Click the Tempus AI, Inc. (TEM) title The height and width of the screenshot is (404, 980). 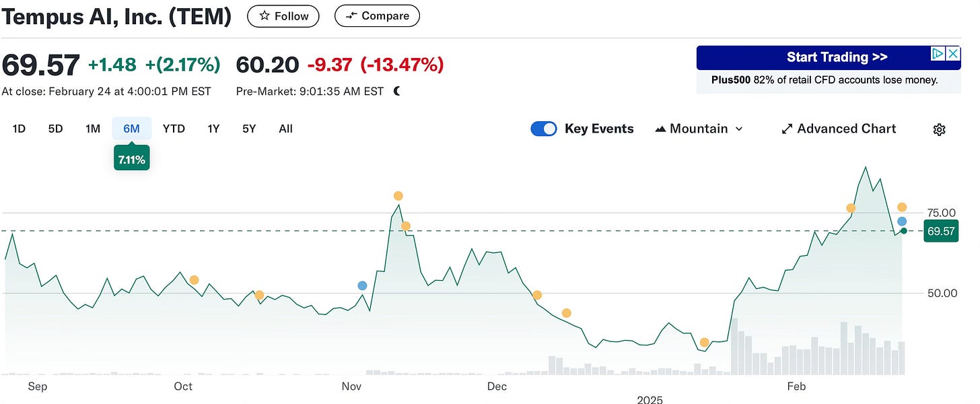[116, 16]
